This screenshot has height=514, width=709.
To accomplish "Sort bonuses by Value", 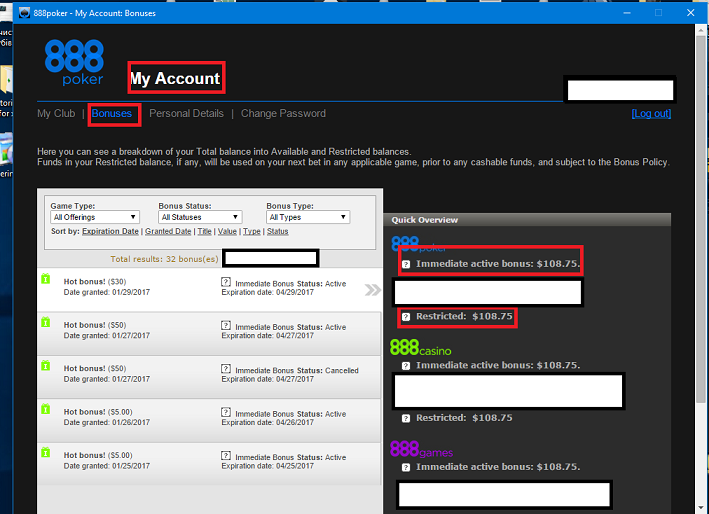I will tap(227, 231).
